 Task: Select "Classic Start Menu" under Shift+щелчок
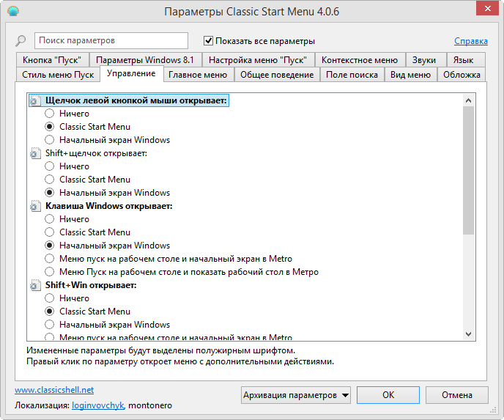[x=50, y=180]
